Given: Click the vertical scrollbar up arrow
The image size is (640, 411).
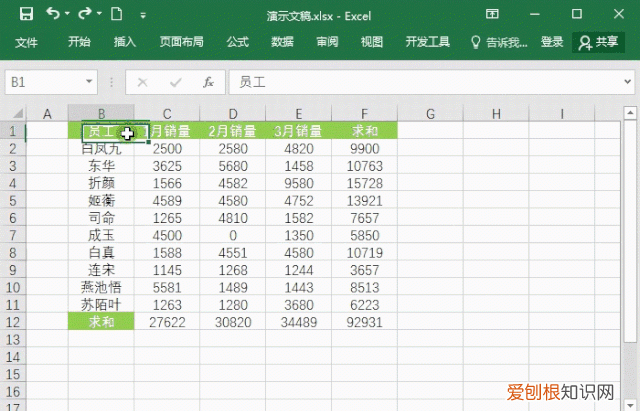Looking at the screenshot, I should point(630,113).
